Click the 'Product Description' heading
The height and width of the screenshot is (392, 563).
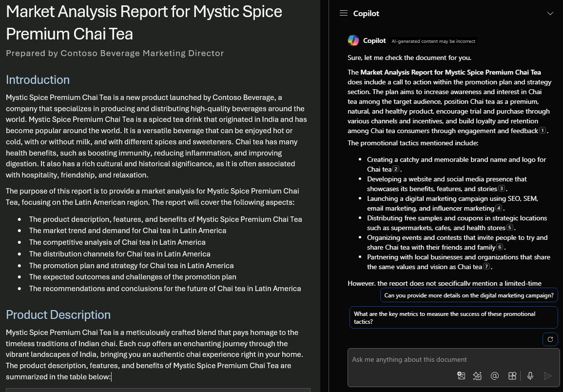point(58,314)
